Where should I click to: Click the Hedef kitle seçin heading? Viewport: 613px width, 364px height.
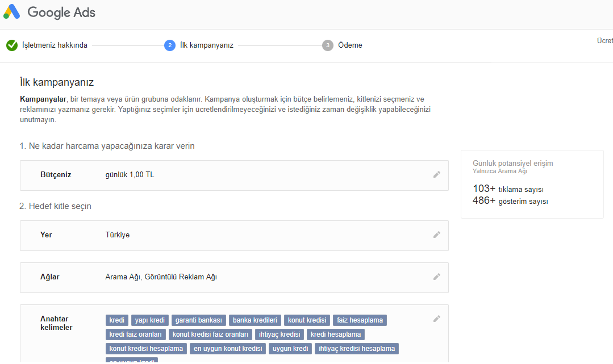(56, 206)
